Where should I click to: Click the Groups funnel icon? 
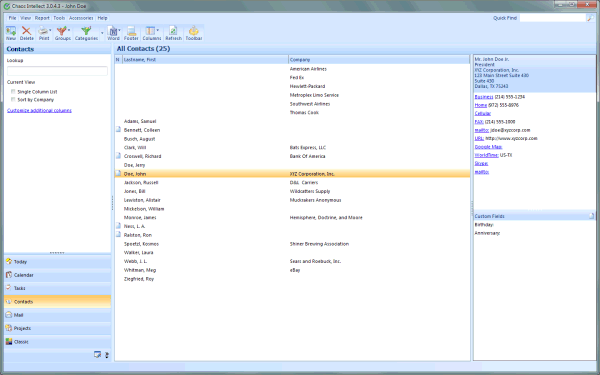coord(61,31)
